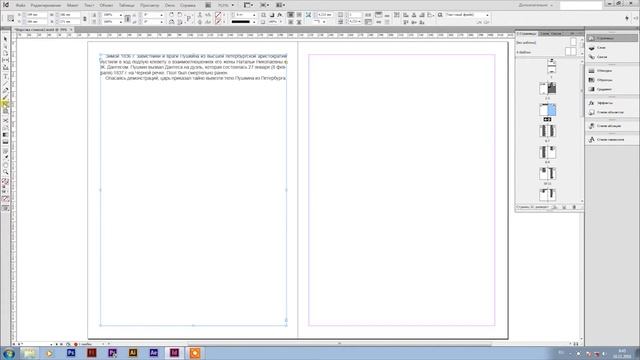
Task: Open the stroke weight dropdown
Action: click(253, 15)
